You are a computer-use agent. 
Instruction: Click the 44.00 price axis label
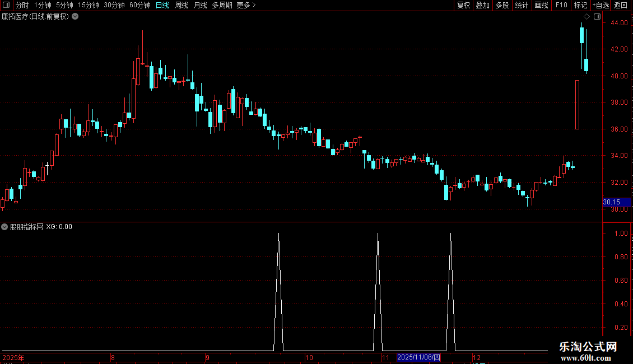[619, 23]
